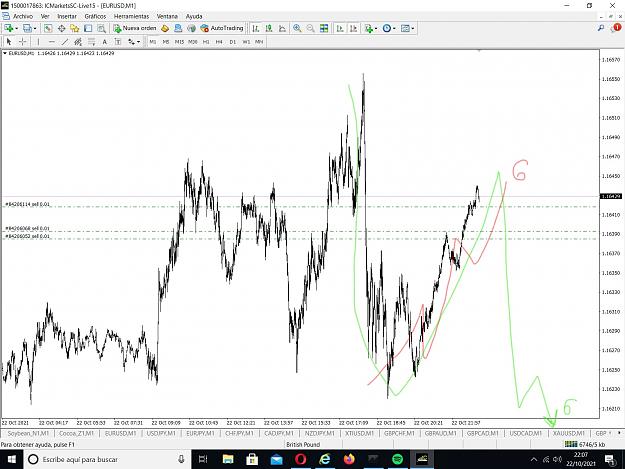This screenshot has height=469, width=625.
Task: Open Opera from the taskbar
Action: tap(301, 459)
